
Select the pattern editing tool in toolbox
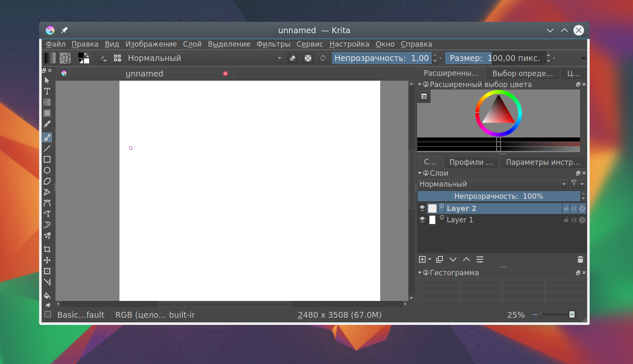[x=47, y=113]
